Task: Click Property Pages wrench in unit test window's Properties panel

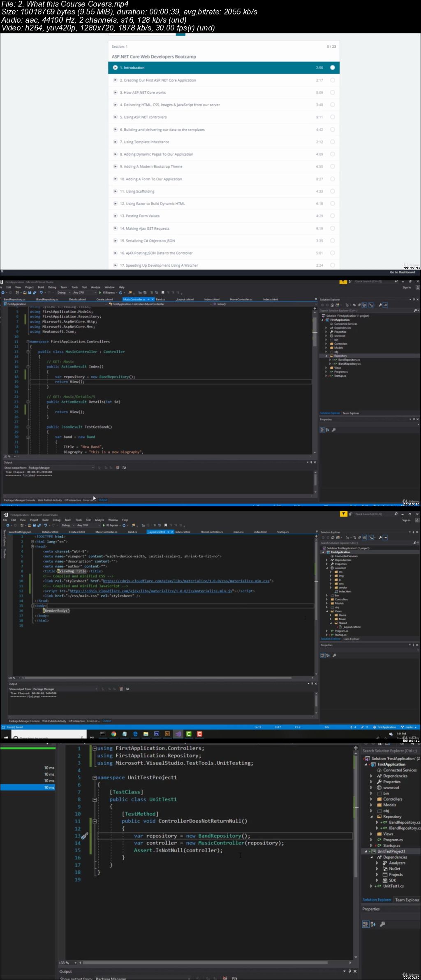Action: coord(382,924)
